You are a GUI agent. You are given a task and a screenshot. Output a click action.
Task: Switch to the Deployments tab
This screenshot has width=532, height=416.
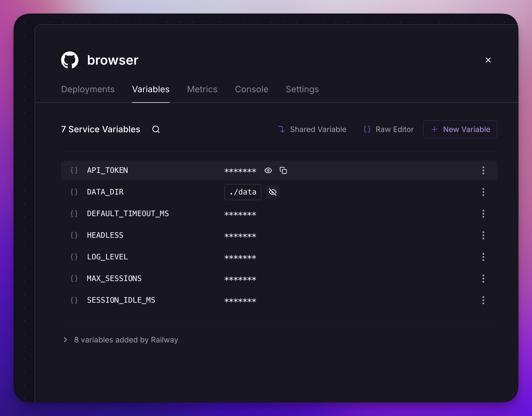88,89
